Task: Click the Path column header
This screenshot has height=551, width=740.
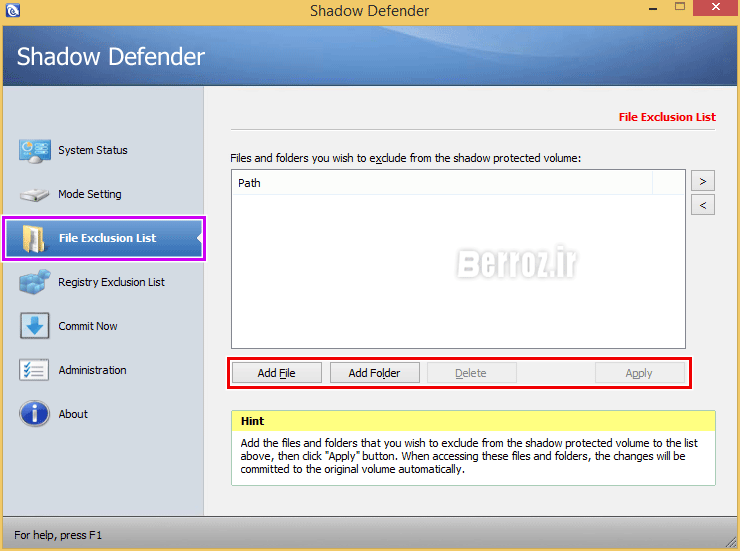Action: [x=442, y=183]
